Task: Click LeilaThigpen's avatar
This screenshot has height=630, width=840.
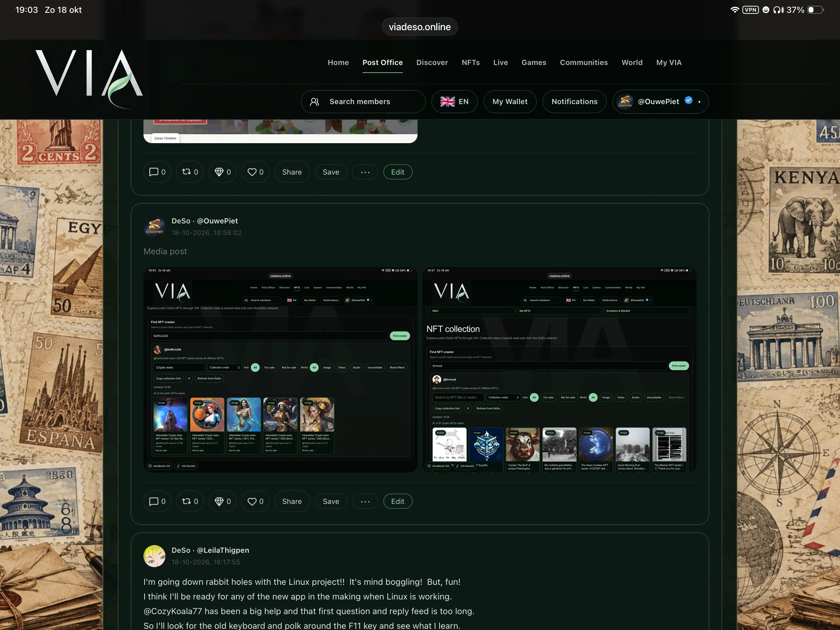Action: (x=154, y=556)
